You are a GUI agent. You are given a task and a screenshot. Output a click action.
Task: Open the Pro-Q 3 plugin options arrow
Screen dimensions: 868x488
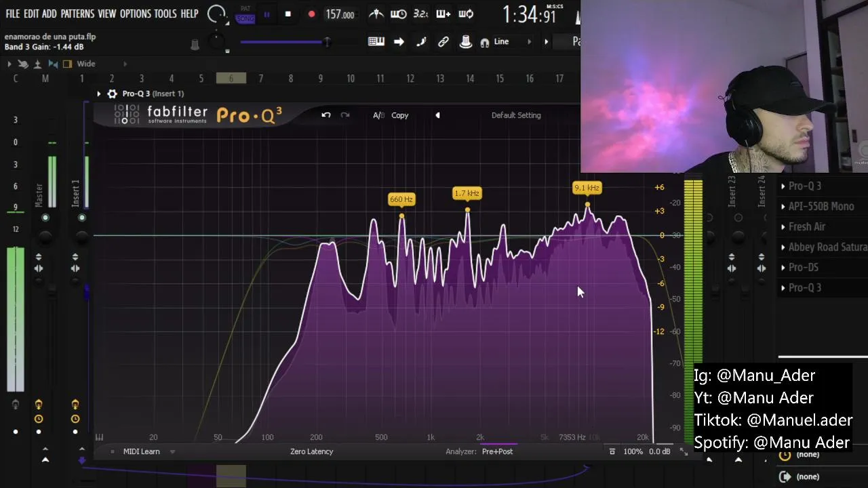tap(99, 94)
